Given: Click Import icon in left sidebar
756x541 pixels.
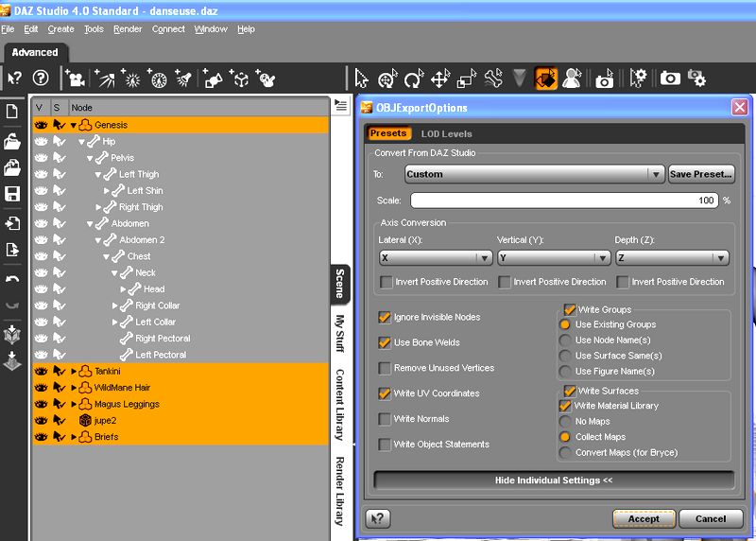Looking at the screenshot, I should [x=11, y=223].
